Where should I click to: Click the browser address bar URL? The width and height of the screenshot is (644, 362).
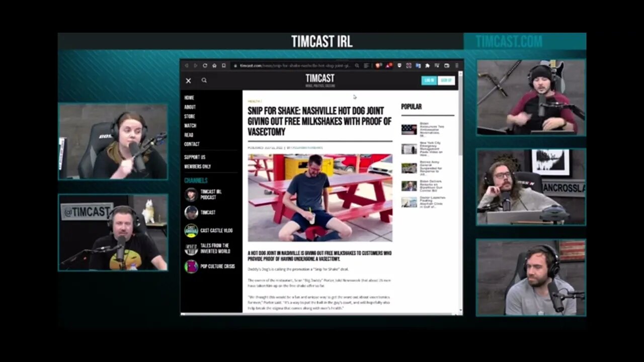coord(295,65)
